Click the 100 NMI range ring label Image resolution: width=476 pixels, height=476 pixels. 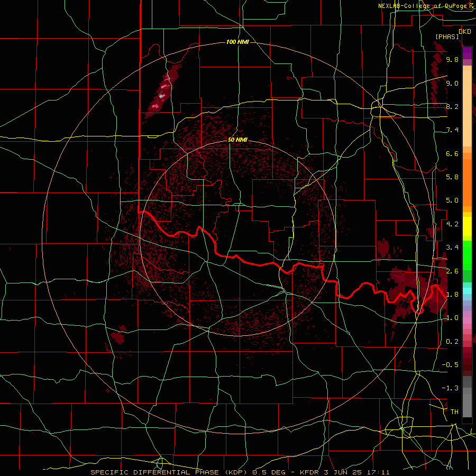[237, 42]
